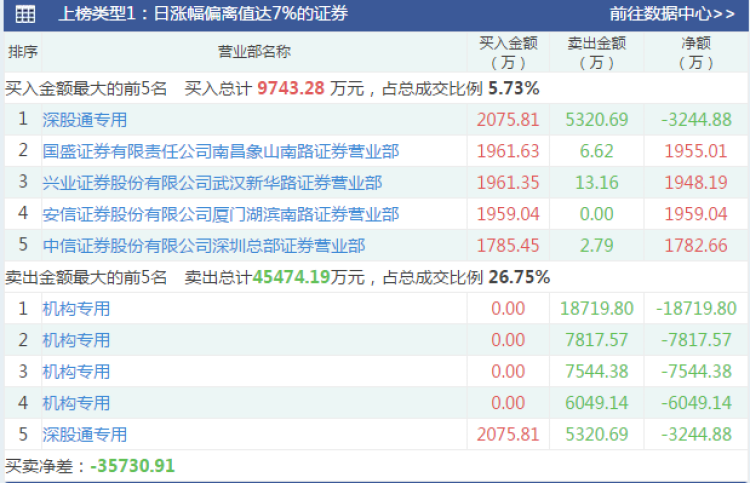Click buy amount 1785.45
This screenshot has height=483, width=750.
[508, 246]
